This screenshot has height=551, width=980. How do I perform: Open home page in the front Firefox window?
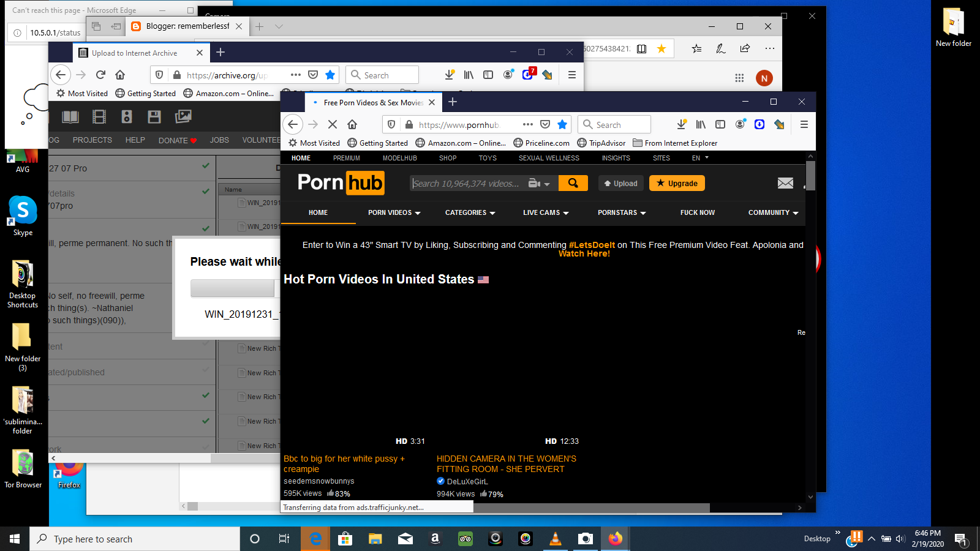point(352,124)
